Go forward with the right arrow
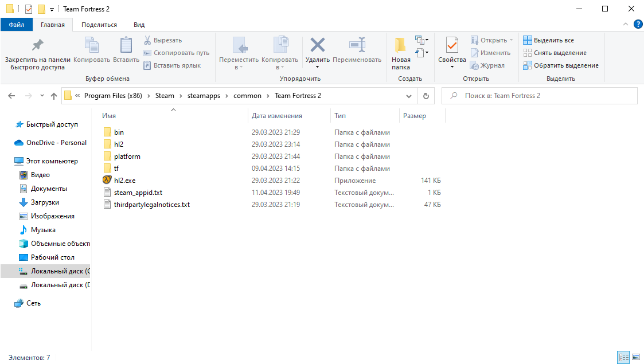This screenshot has width=644, height=364. coord(28,96)
